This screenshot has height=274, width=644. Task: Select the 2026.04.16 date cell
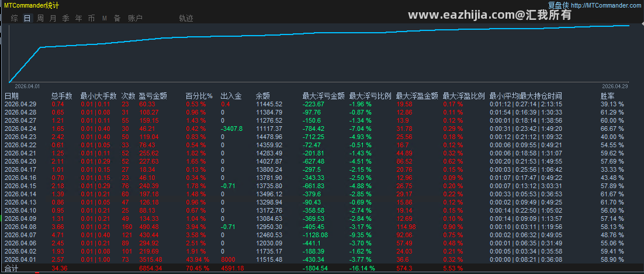(20, 178)
